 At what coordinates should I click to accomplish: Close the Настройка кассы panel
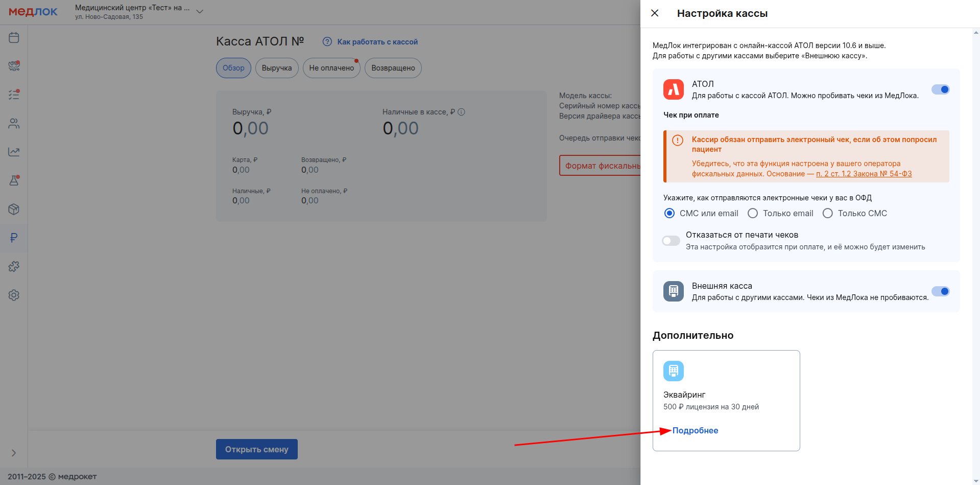[x=655, y=13]
